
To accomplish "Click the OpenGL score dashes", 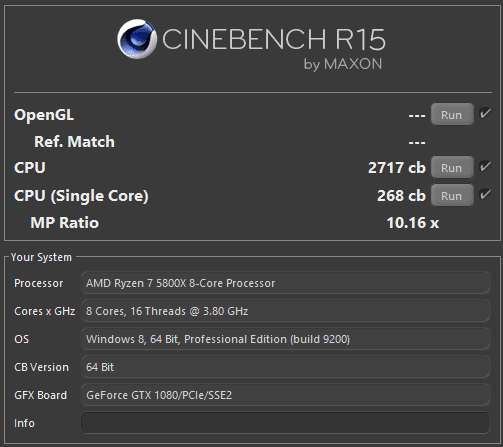I will [x=417, y=116].
